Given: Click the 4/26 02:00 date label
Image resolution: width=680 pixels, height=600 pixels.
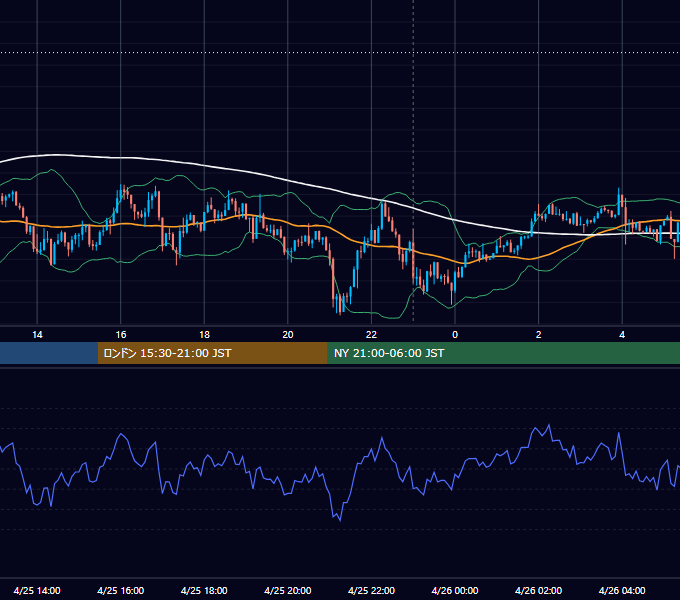Looking at the screenshot, I should coord(538,590).
